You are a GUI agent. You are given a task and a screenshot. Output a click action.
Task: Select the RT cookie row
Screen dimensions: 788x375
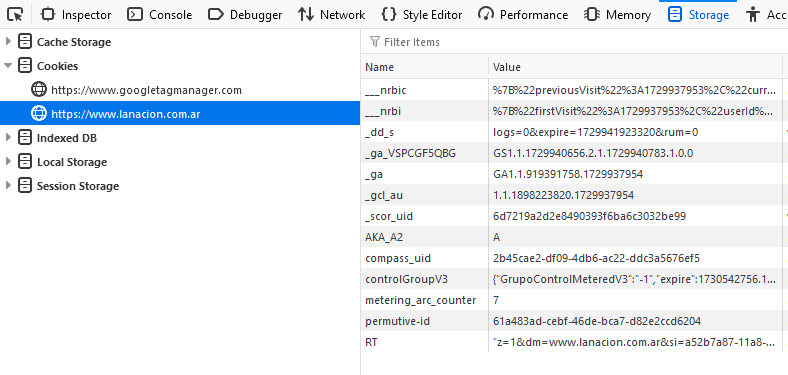click(x=574, y=342)
